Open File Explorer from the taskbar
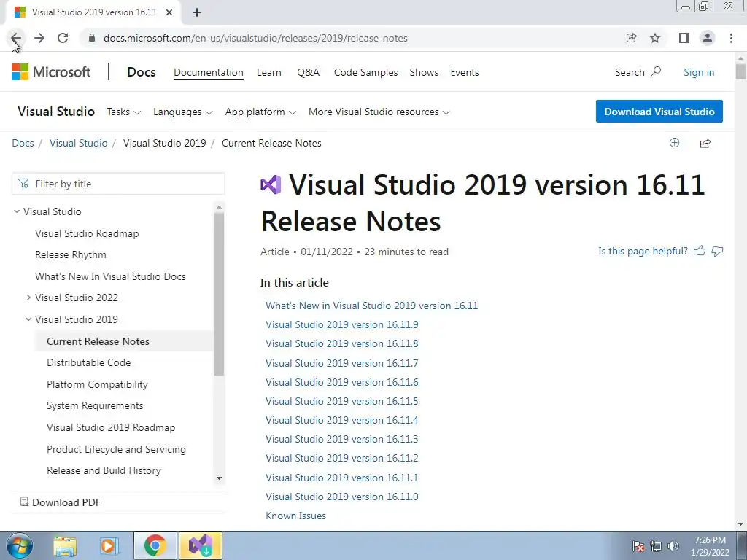The image size is (747, 560). [x=65, y=545]
